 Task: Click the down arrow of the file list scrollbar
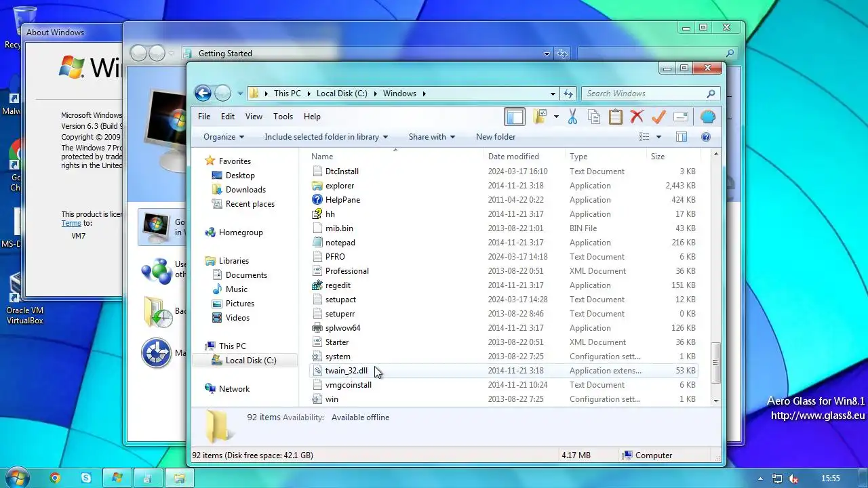pyautogui.click(x=715, y=401)
